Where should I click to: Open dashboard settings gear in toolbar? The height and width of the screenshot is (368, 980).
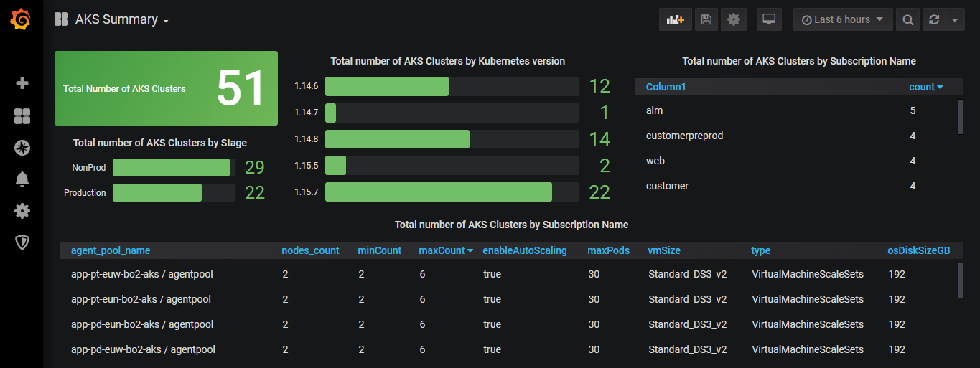tap(734, 19)
